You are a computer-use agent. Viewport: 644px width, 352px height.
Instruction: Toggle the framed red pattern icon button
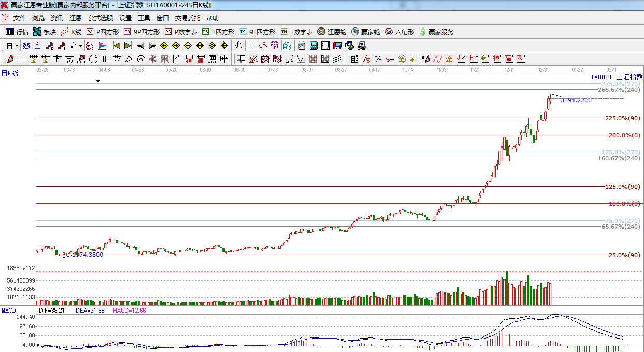90,46
